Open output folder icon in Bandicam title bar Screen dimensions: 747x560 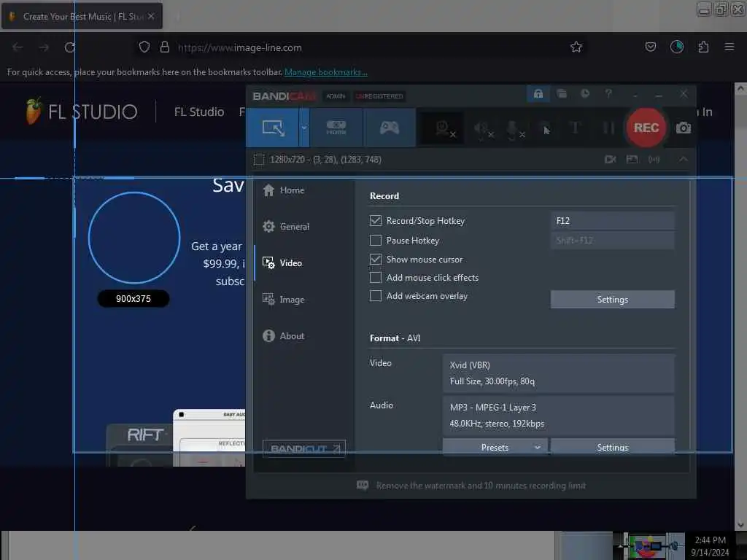[562, 94]
